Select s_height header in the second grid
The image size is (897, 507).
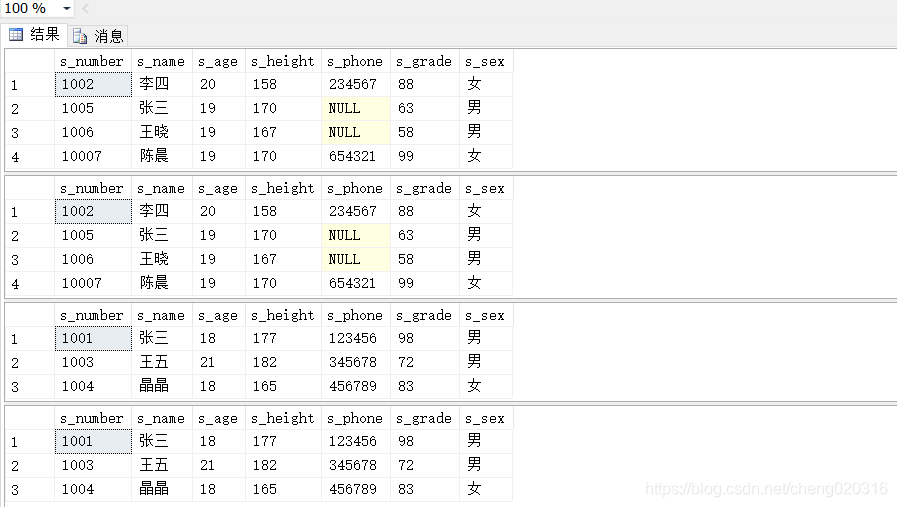284,188
